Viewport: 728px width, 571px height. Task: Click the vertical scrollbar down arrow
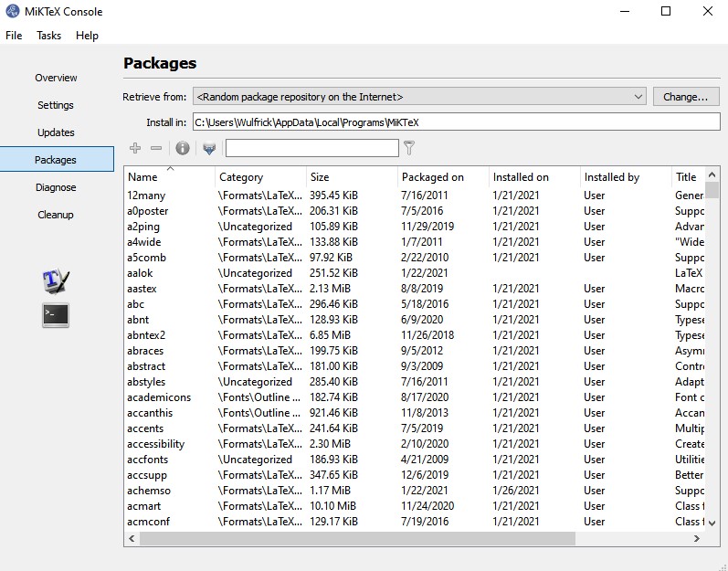point(712,523)
